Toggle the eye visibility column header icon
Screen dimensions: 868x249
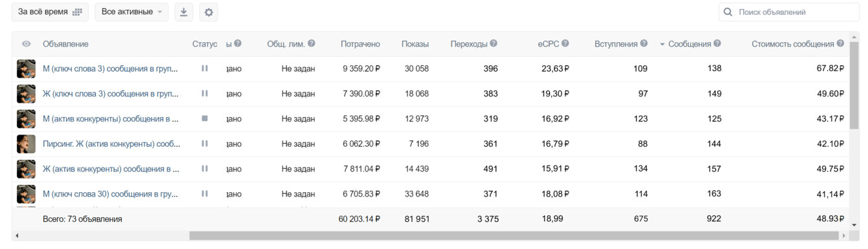click(27, 44)
